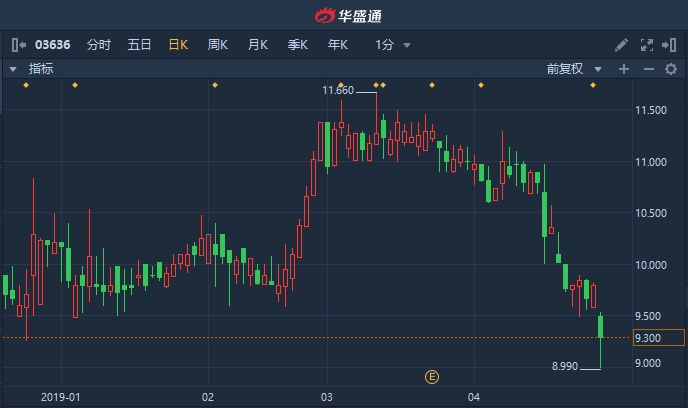
Task: Click stock code 03636
Action: 53,45
